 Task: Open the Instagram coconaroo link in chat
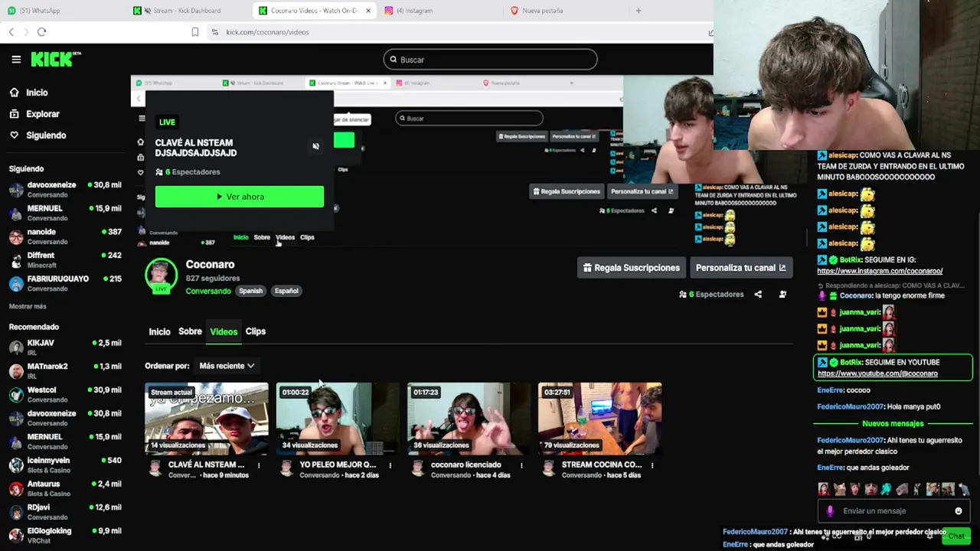[880, 271]
